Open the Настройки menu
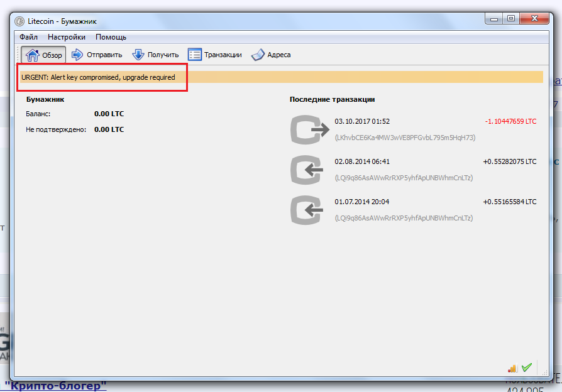Screen dimensions: 562x392 [66, 37]
